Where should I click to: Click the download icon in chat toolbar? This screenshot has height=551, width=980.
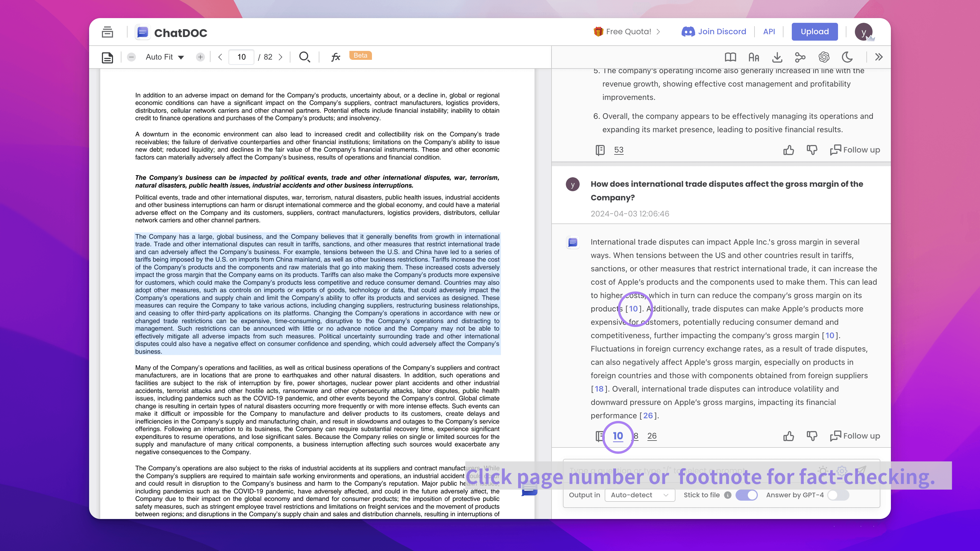pyautogui.click(x=777, y=57)
